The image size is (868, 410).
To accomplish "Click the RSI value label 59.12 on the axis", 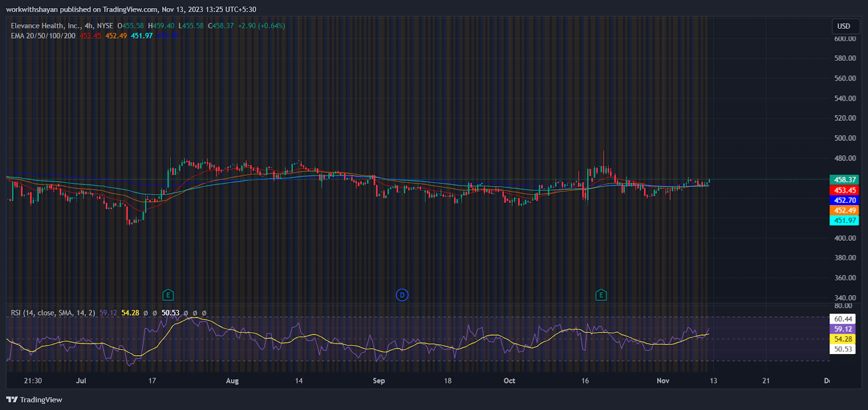I will point(843,329).
